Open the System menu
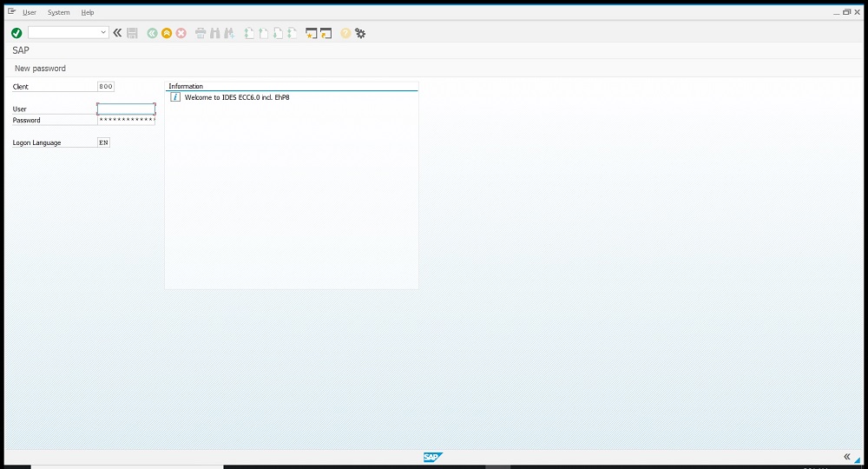The image size is (868, 469). coord(59,12)
